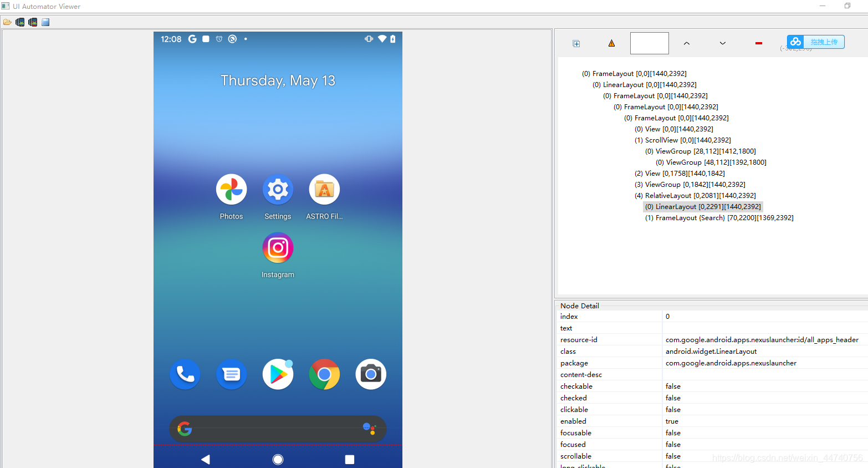
Task: Select FrameLayout {Search} tree node
Action: coord(719,218)
